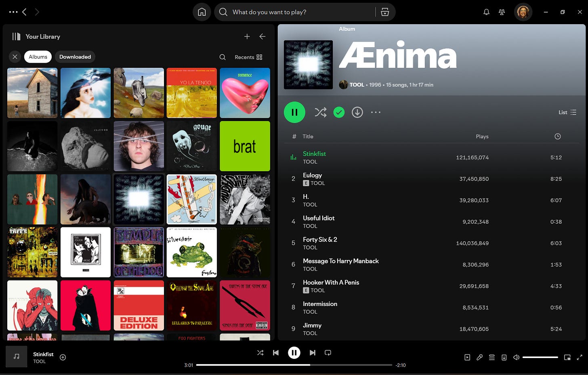Enable shuffle for the Ænima album

321,112
